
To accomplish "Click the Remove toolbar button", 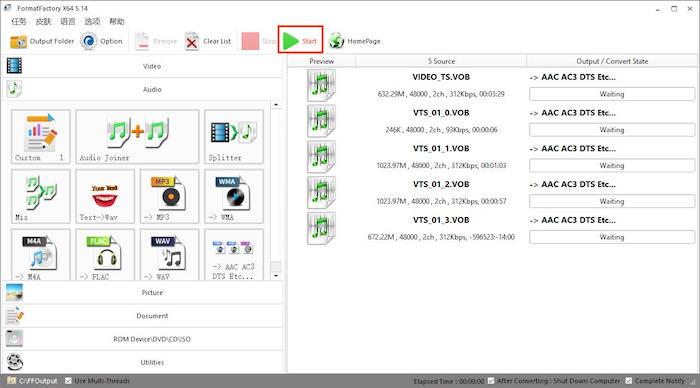I will [x=155, y=41].
